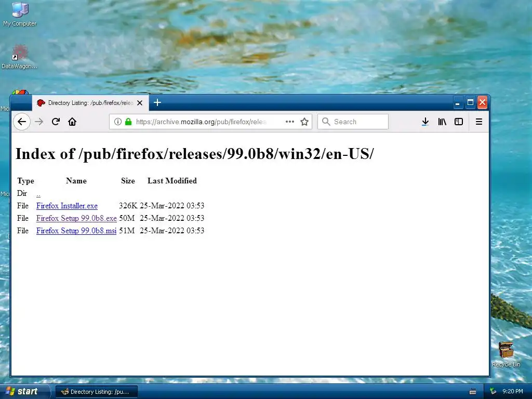
Task: Minimize the Firefox window
Action: pyautogui.click(x=457, y=102)
